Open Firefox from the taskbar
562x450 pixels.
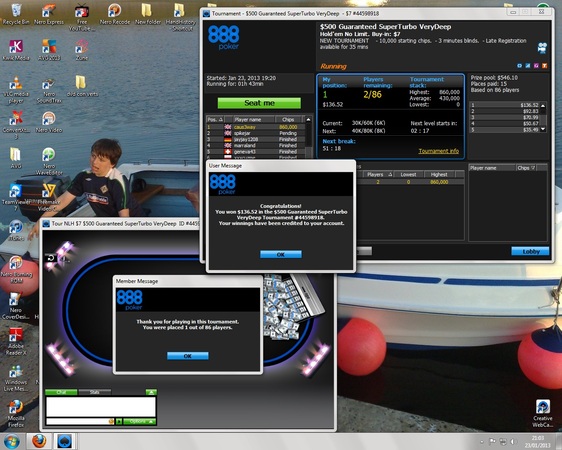(x=39, y=441)
